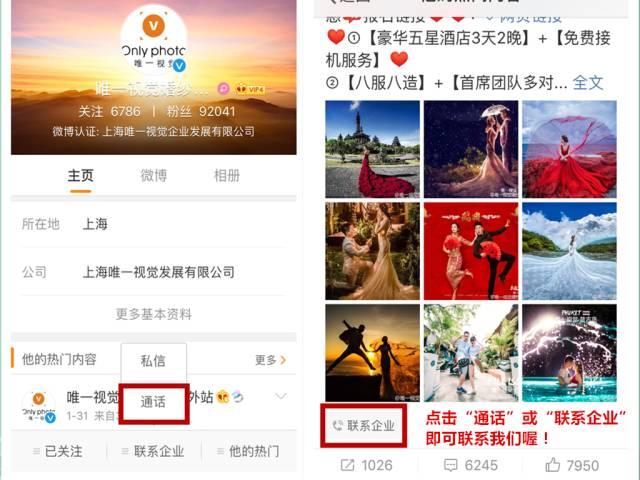This screenshot has width=640, height=480.
Task: Tap the VIP4 membership badge
Action: [x=250, y=89]
